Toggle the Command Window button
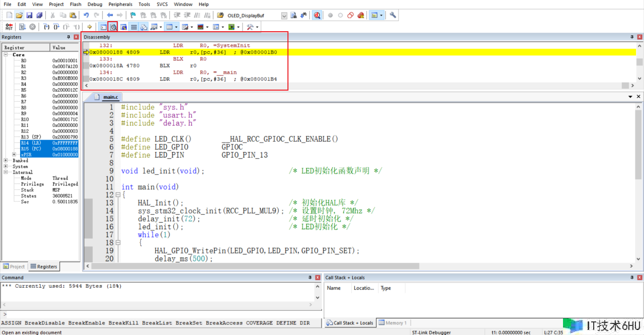The image size is (644, 335). pos(104,27)
